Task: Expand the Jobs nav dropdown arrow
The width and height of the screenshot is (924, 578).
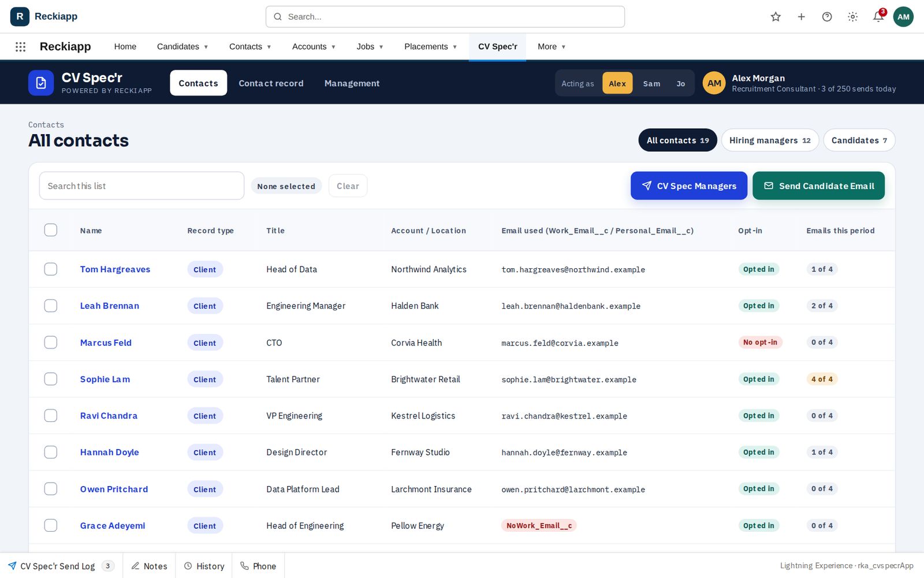Action: pos(381,47)
